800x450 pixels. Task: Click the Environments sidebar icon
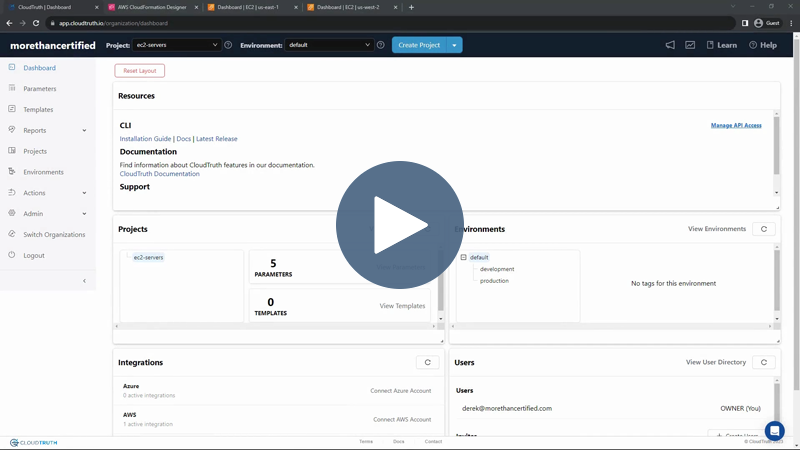[12, 171]
